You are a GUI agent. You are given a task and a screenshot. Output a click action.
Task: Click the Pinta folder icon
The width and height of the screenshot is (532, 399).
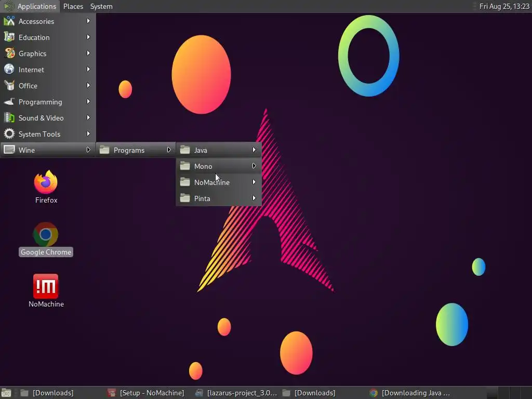(185, 198)
